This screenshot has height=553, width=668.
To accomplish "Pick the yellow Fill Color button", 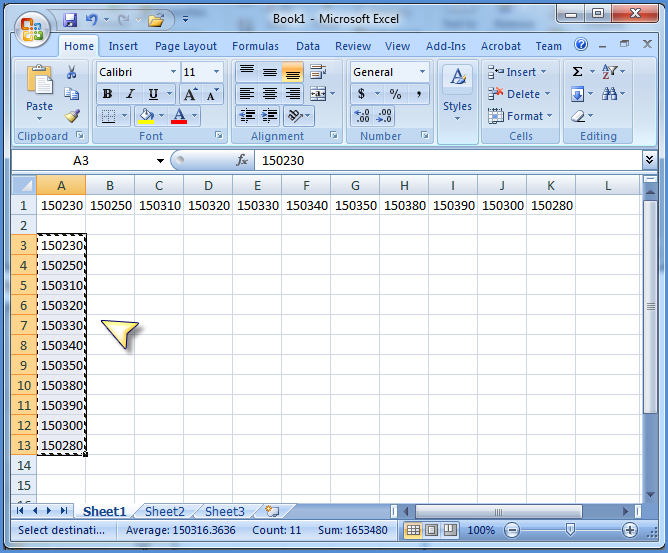I will tap(146, 115).
